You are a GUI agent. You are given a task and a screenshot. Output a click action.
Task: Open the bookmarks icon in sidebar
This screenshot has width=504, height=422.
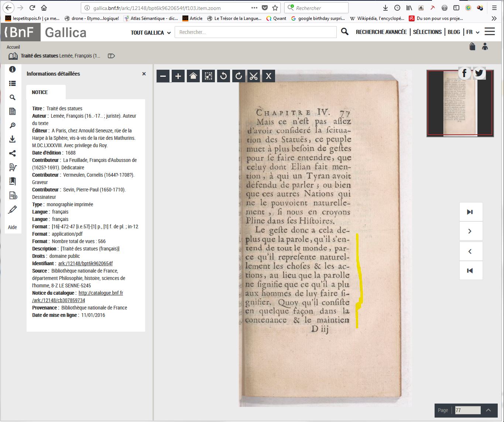point(12,181)
